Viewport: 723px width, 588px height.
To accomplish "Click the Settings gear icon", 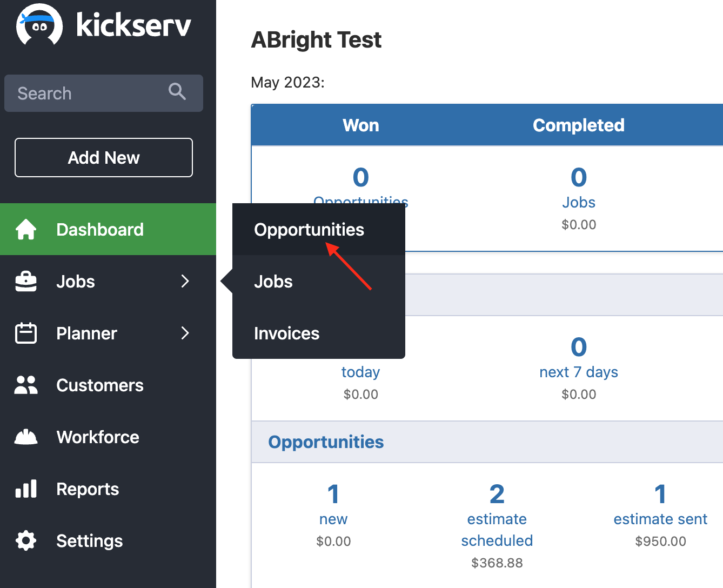I will click(26, 540).
